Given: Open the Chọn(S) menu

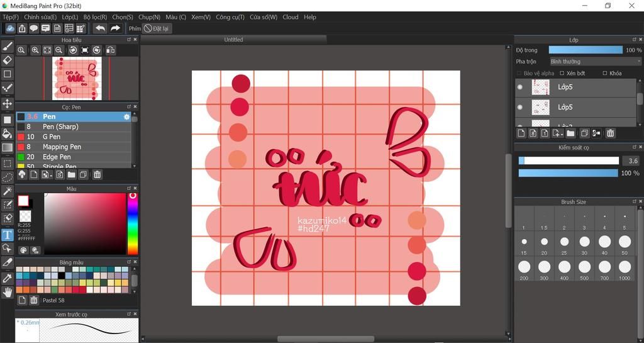Looking at the screenshot, I should 123,17.
